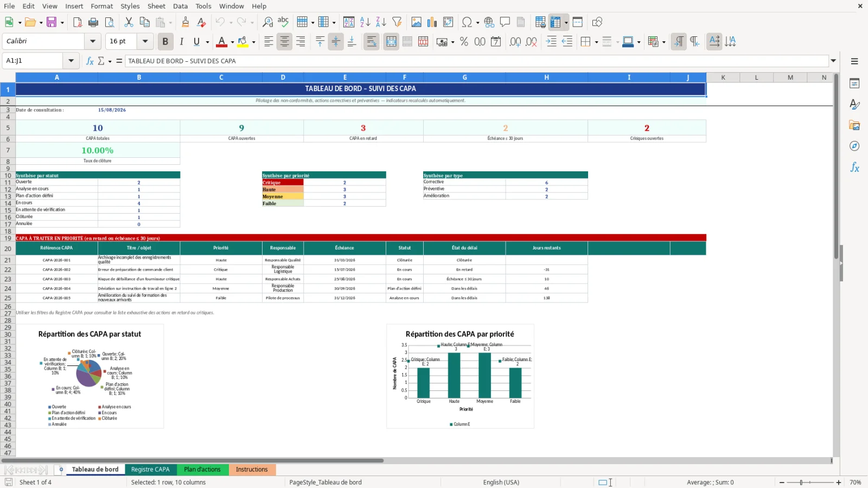Screen dimensions: 868x488
Task: Click the Save document icon
Action: [52, 22]
